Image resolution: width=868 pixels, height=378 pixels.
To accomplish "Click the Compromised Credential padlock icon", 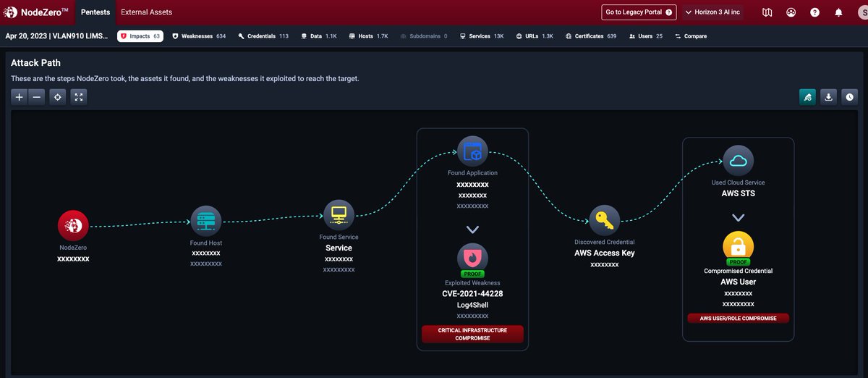I will pos(739,246).
